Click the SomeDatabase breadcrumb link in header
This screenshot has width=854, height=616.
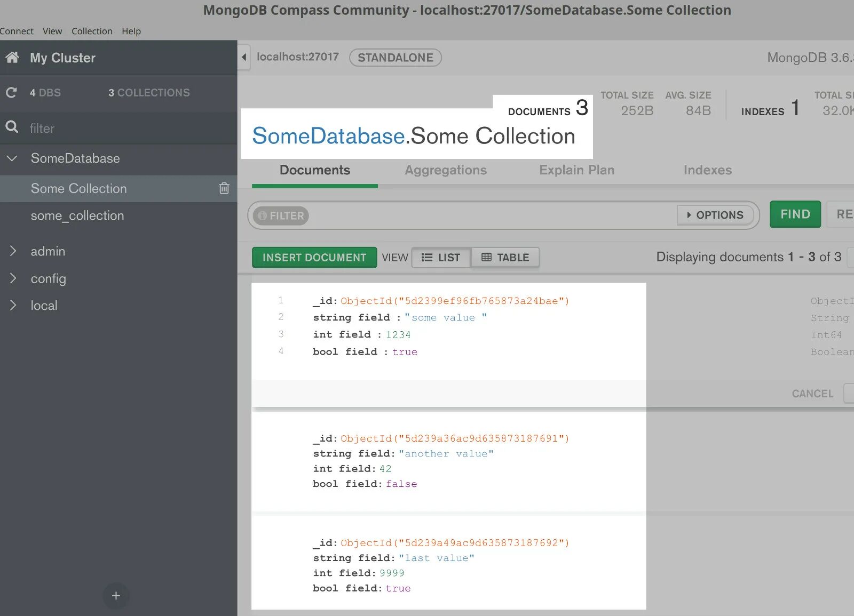[328, 136]
